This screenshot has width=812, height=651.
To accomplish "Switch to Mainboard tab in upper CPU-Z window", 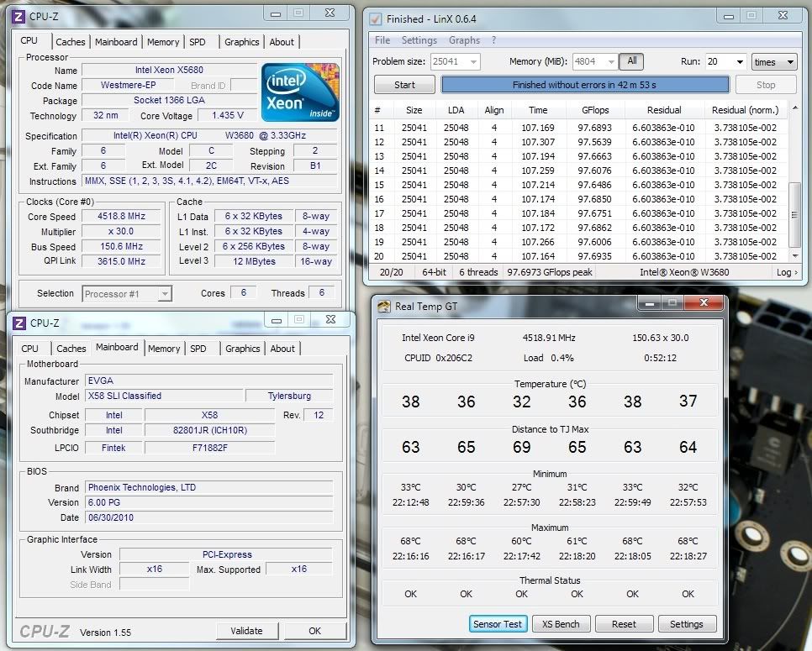I will (x=116, y=42).
